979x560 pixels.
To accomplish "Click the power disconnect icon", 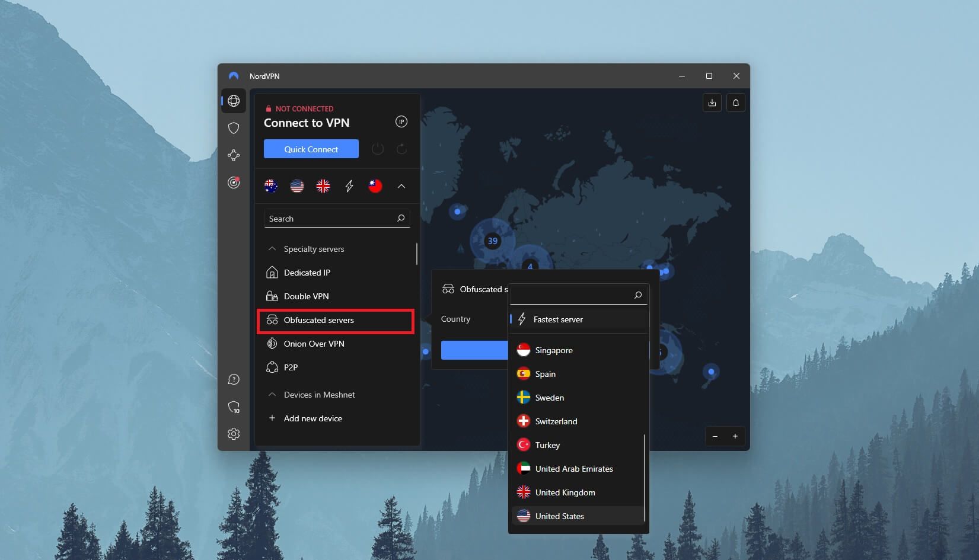I will click(x=378, y=149).
